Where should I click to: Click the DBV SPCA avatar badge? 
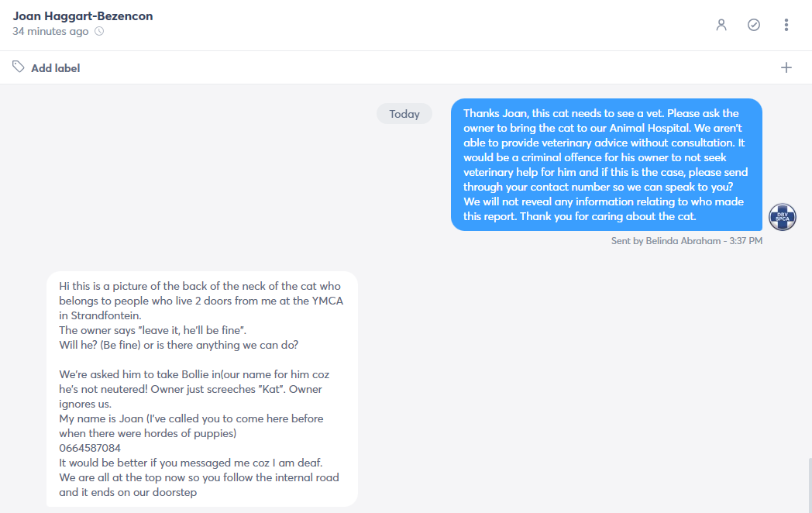[782, 217]
